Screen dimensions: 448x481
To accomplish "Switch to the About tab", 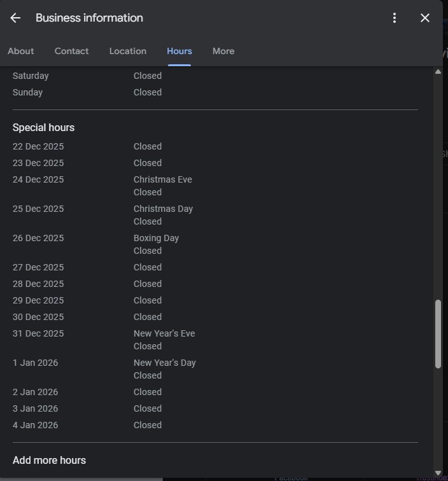I will [21, 51].
